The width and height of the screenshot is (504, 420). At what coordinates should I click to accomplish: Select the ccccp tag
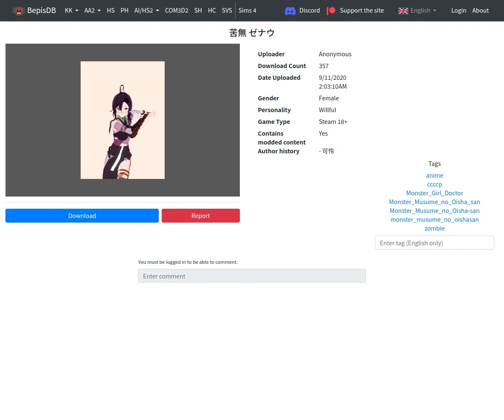click(435, 184)
